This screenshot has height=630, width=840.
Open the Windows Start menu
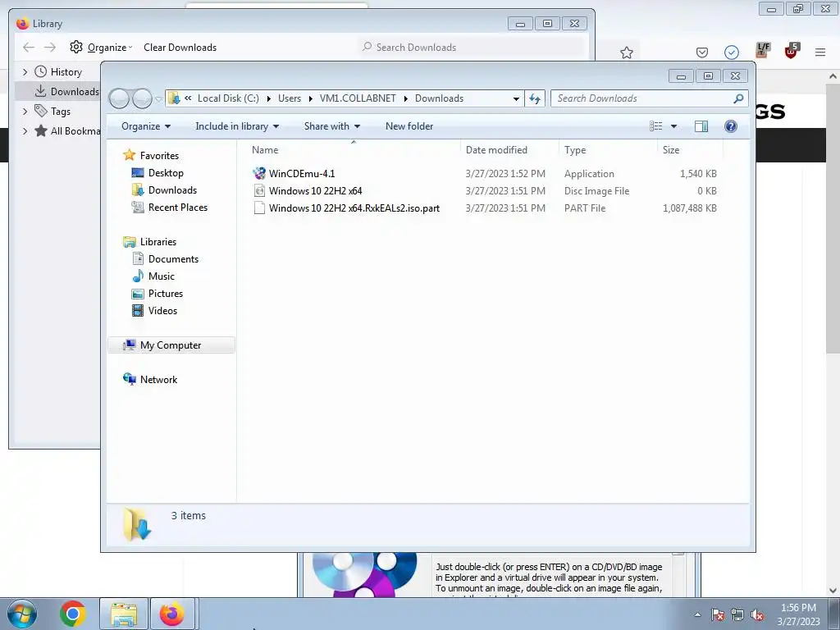(x=22, y=614)
